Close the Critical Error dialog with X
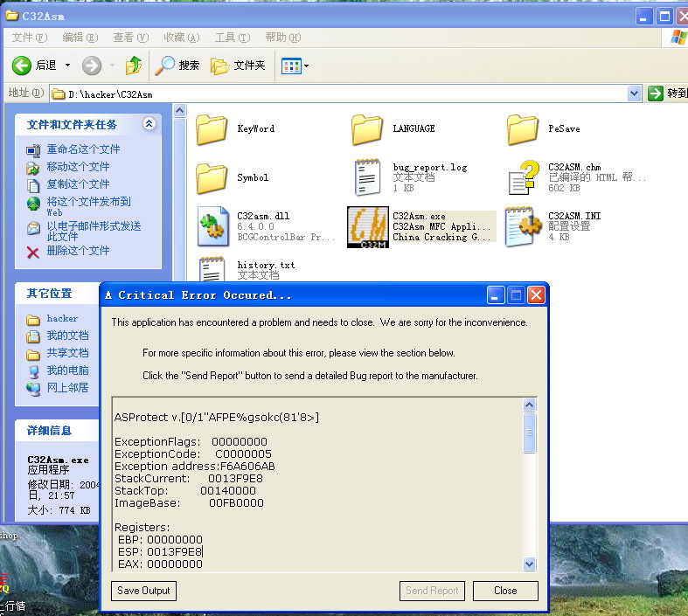Viewport: 688px width, 616px height. tap(536, 295)
